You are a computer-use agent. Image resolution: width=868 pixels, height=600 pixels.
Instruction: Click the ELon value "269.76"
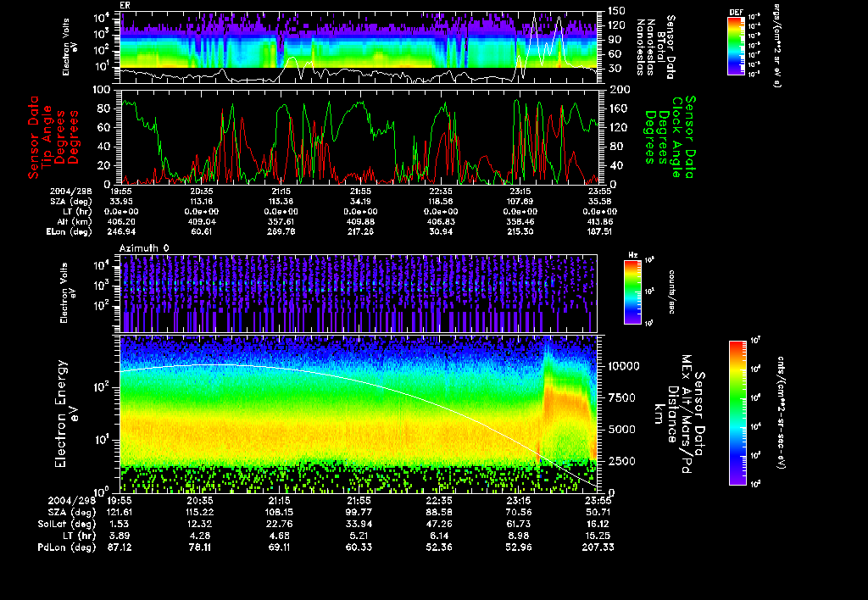pyautogui.click(x=281, y=232)
